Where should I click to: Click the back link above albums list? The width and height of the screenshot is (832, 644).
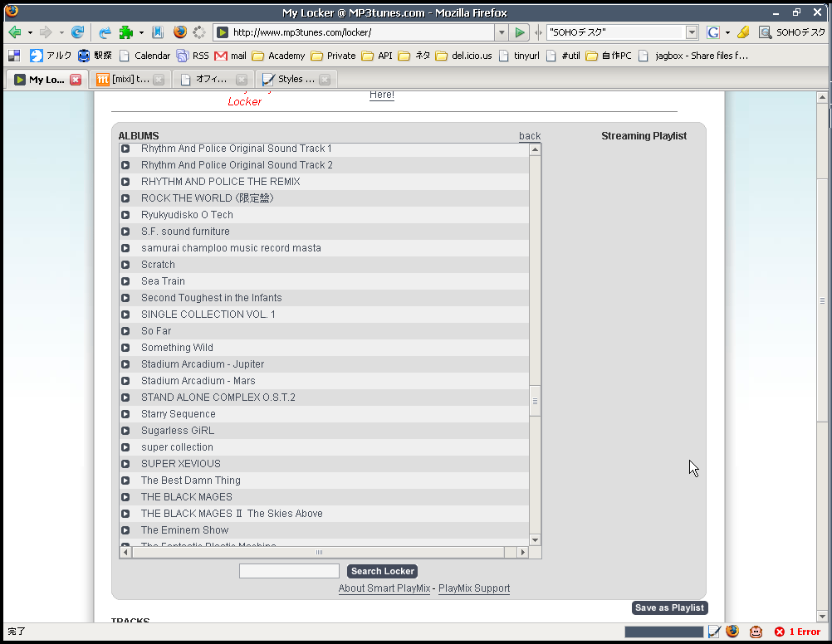(530, 136)
